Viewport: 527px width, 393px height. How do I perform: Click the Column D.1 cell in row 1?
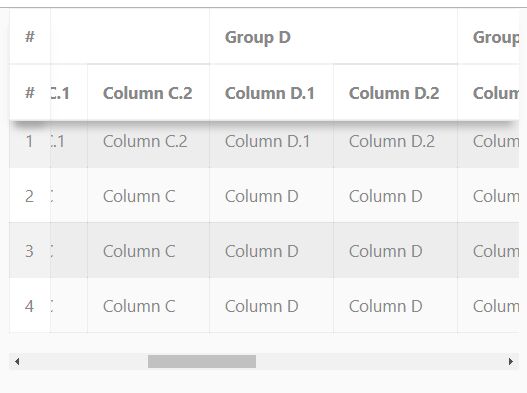(272, 141)
